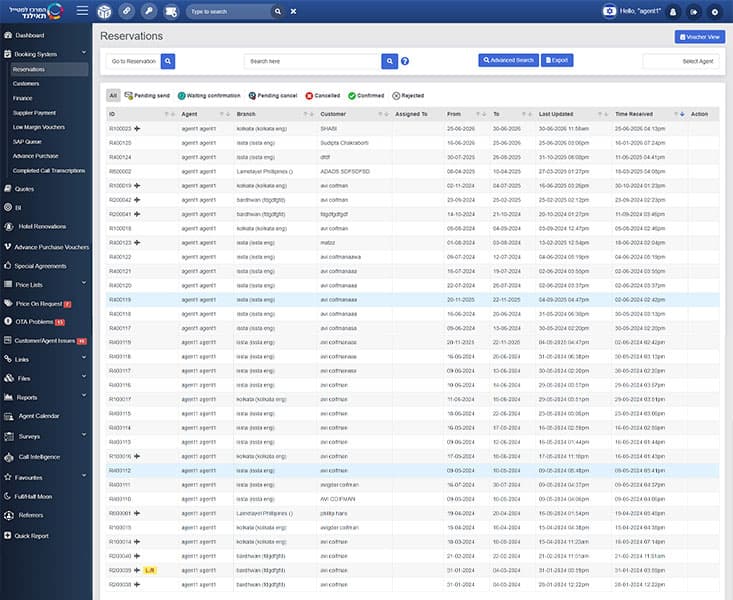
Task: Open Customer/Agent Issues in the sidebar
Action: (45, 341)
